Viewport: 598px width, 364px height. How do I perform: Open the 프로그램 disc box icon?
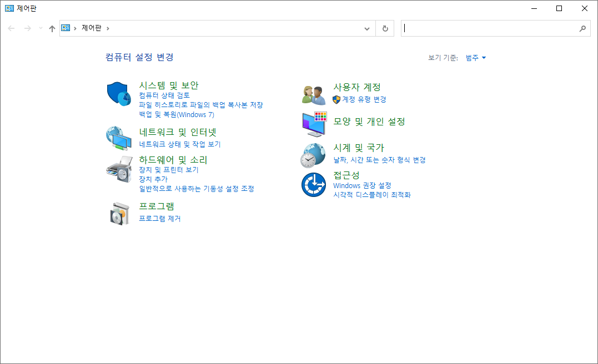[120, 214]
